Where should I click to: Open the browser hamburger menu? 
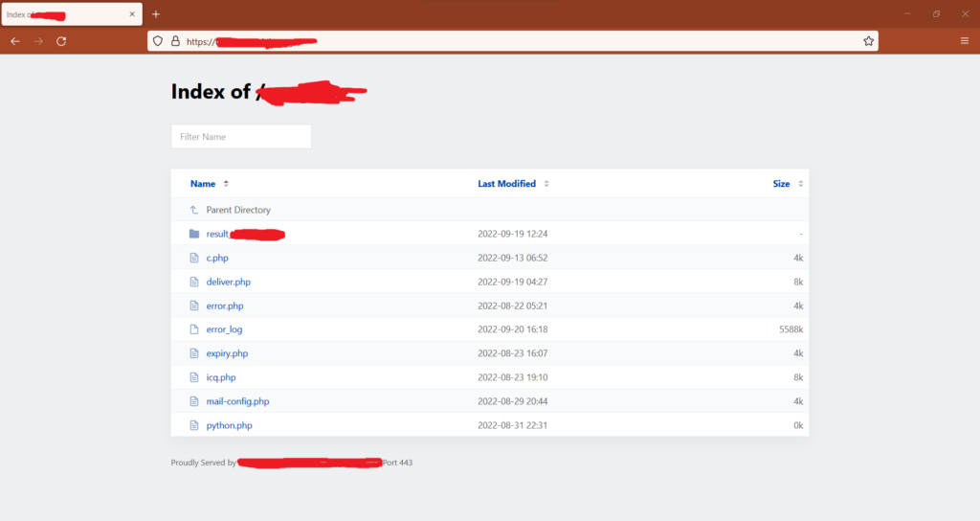click(965, 41)
